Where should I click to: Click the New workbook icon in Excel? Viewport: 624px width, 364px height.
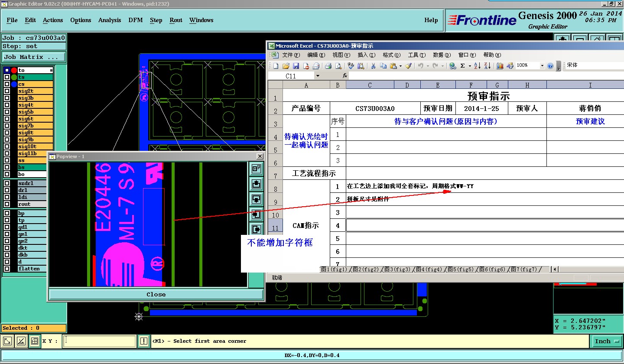point(276,66)
